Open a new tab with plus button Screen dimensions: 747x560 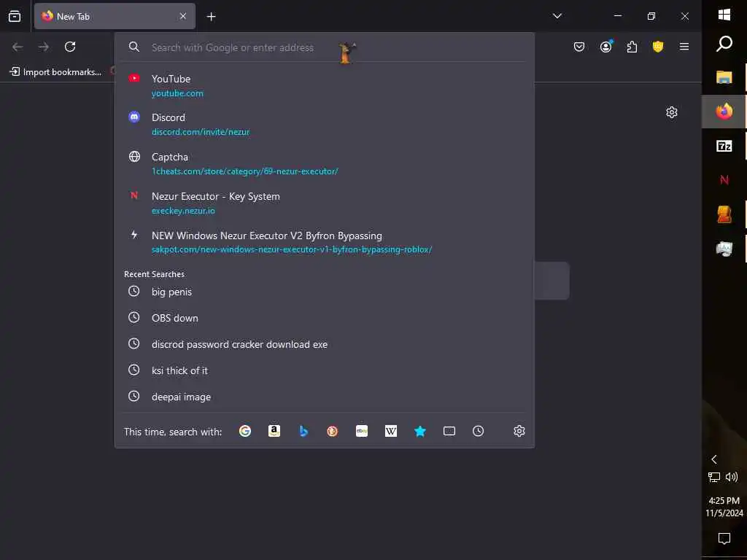pos(211,17)
